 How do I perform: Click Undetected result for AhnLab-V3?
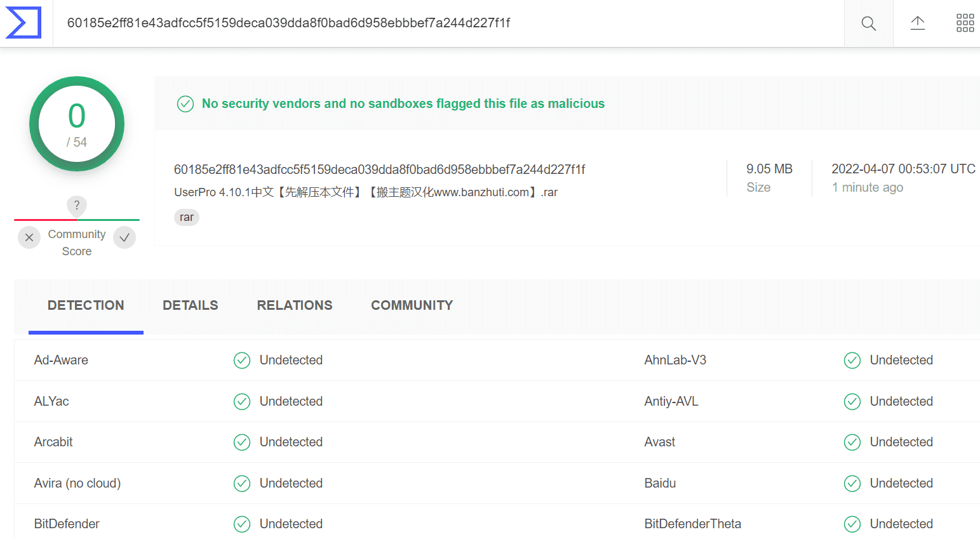(901, 360)
